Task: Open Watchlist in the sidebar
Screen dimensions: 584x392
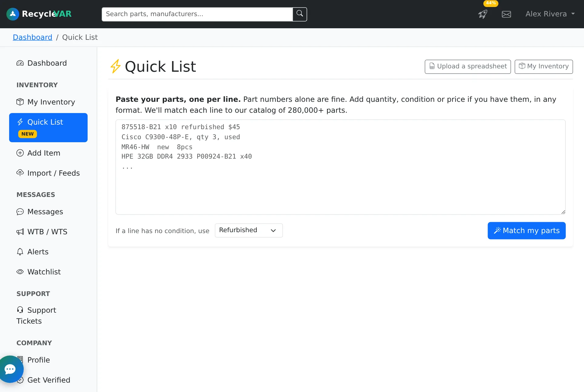Action: [48, 272]
